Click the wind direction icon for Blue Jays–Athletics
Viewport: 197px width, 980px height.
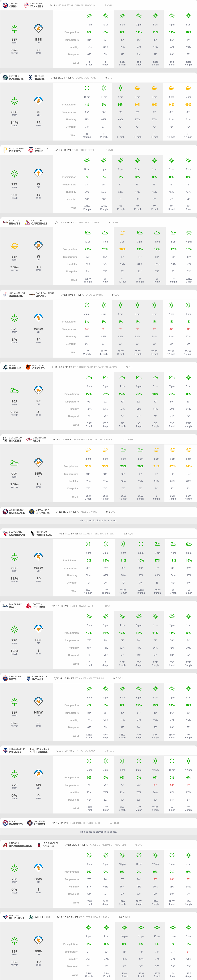pos(39,940)
